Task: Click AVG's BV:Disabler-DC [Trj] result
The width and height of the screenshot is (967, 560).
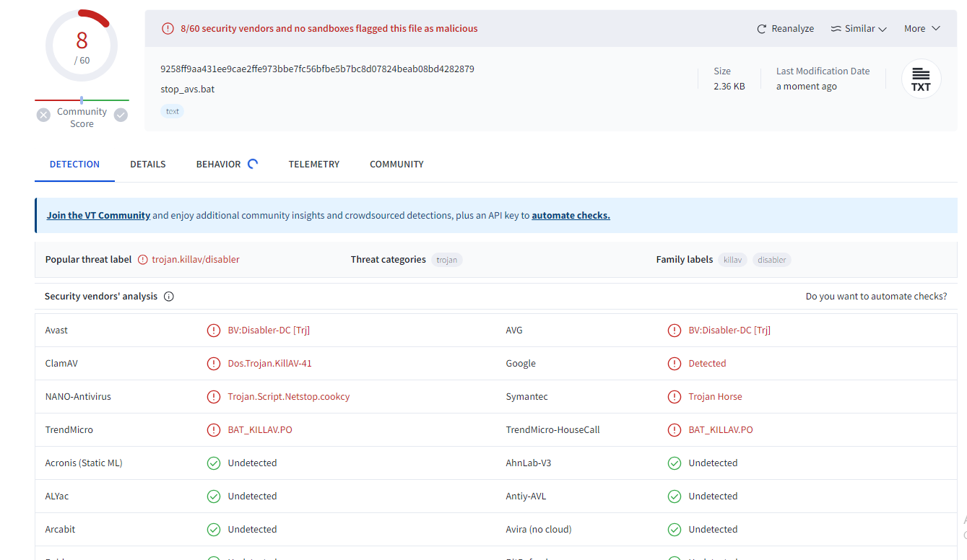Action: click(x=729, y=331)
